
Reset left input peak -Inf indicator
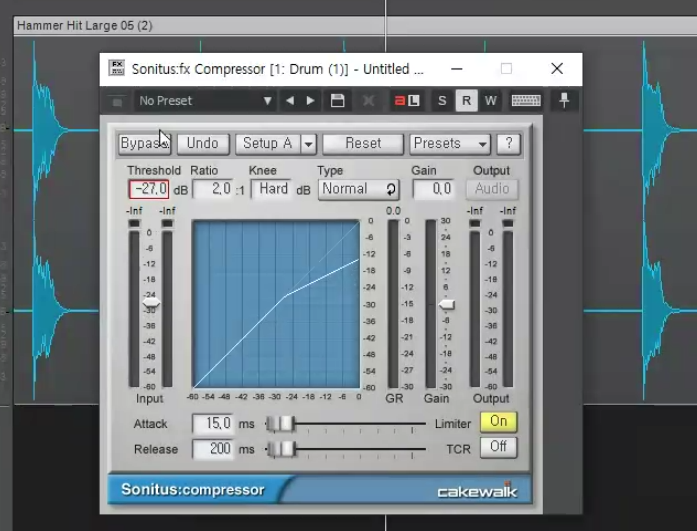point(134,211)
